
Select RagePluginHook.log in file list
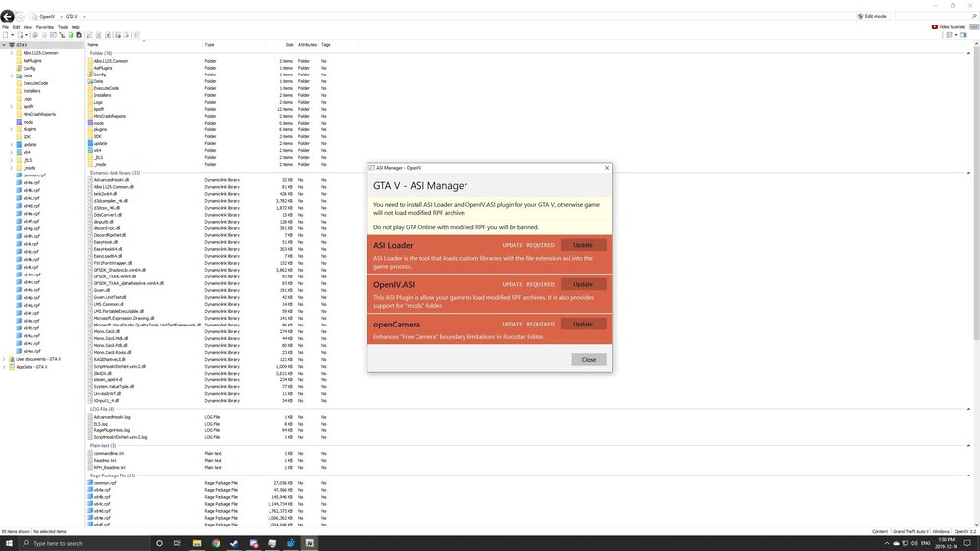(x=112, y=430)
